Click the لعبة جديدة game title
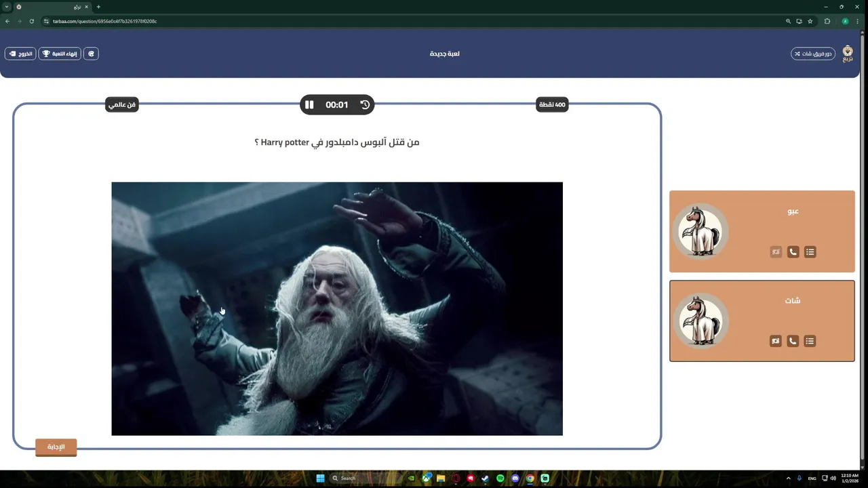This screenshot has width=868, height=488. pyautogui.click(x=445, y=54)
